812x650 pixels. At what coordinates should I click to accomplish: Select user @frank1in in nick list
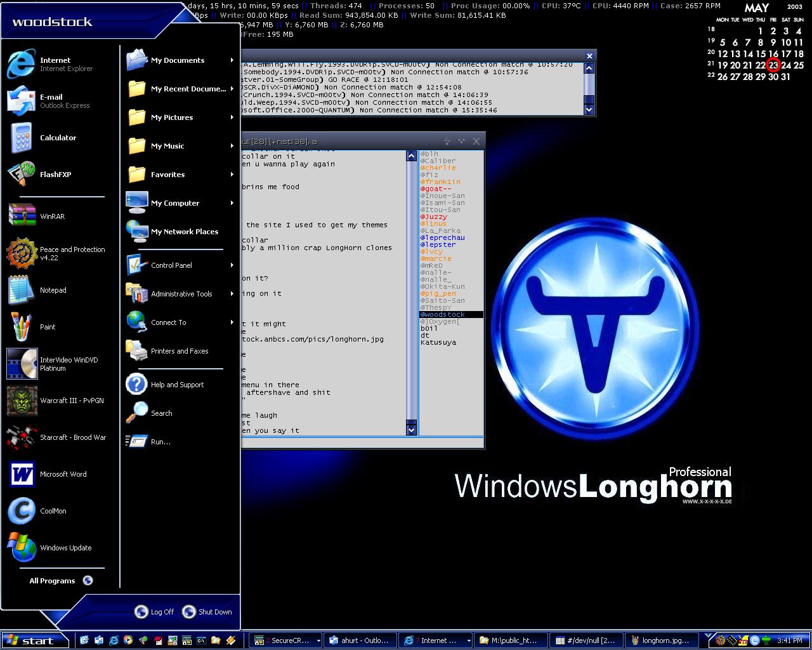440,182
